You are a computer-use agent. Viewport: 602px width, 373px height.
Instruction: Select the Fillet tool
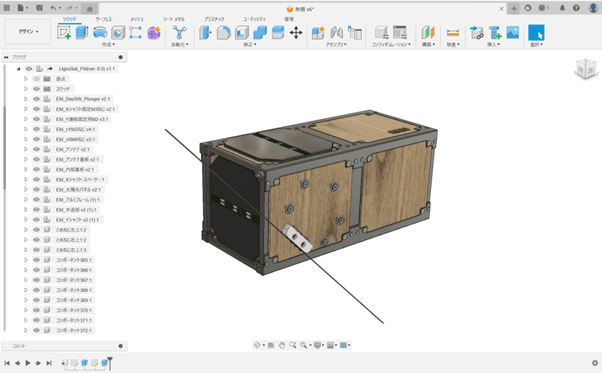tap(223, 33)
